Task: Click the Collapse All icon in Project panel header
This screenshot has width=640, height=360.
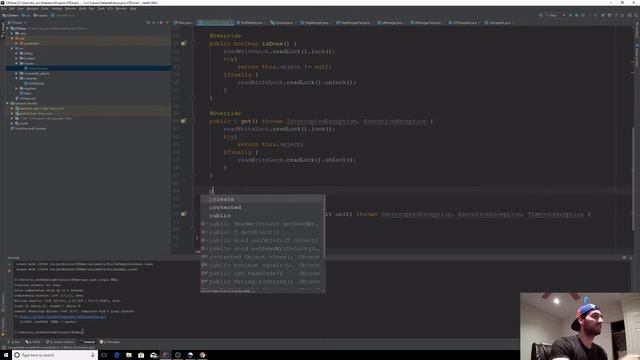Action: [154, 22]
